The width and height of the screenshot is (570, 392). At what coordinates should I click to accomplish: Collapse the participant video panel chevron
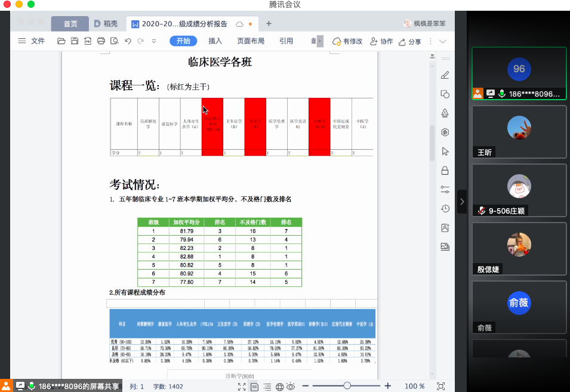pyautogui.click(x=463, y=202)
